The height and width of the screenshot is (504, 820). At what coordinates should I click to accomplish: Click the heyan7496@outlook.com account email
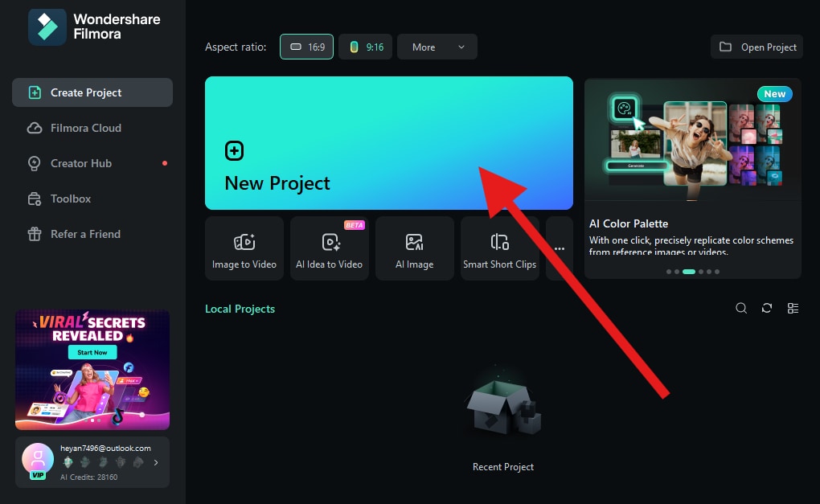point(105,448)
